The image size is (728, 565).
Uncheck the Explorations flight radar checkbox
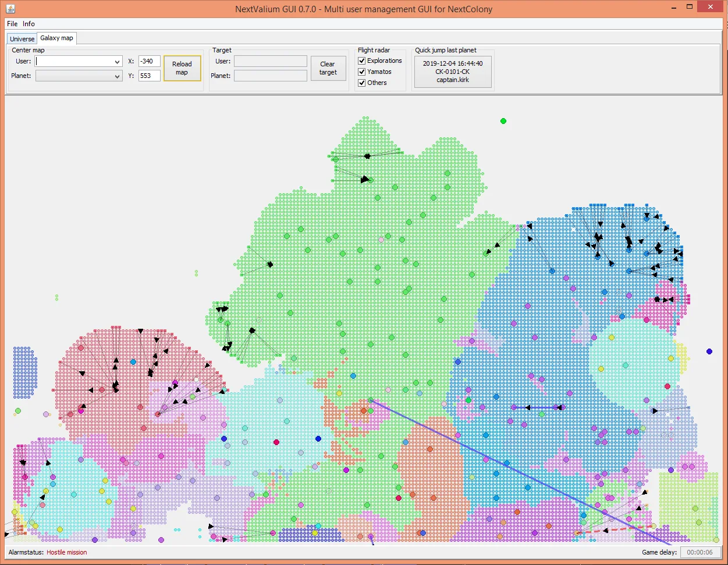click(362, 61)
